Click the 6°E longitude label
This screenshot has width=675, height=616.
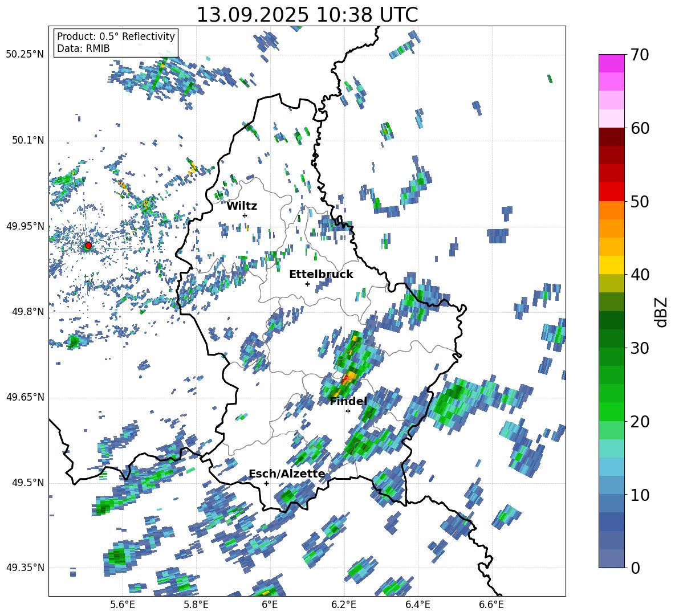click(270, 605)
